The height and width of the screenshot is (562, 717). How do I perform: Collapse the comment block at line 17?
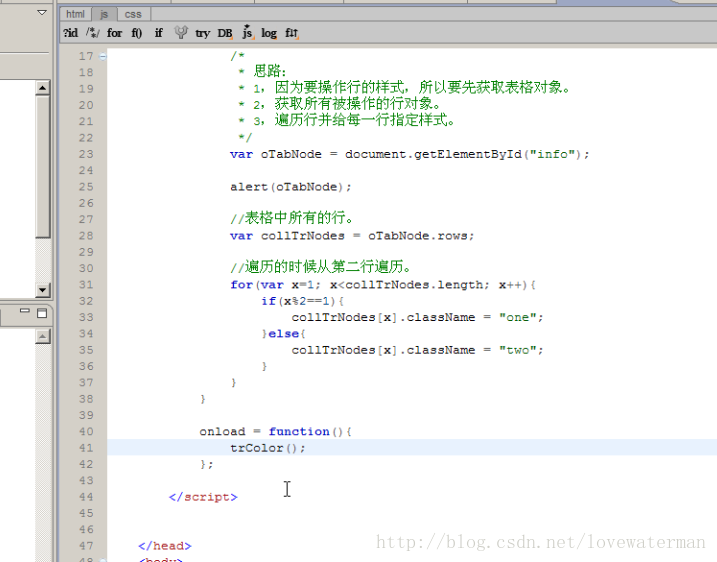coord(103,56)
